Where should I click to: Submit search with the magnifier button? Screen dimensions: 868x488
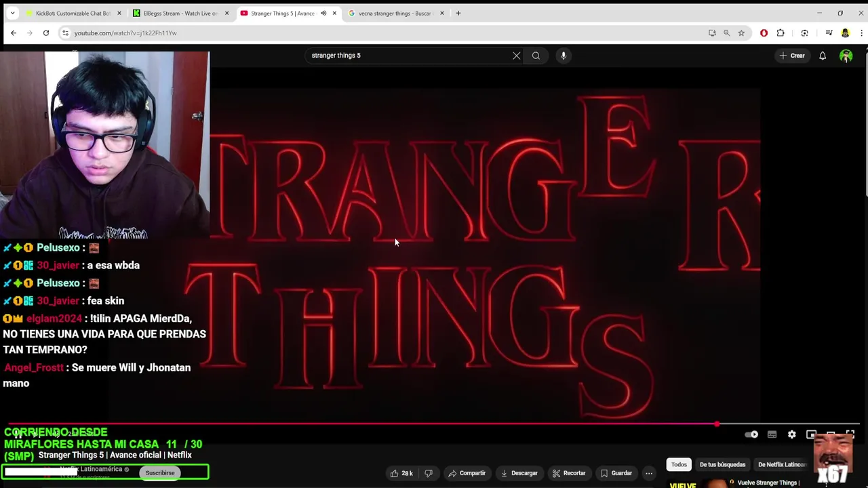[x=536, y=56]
